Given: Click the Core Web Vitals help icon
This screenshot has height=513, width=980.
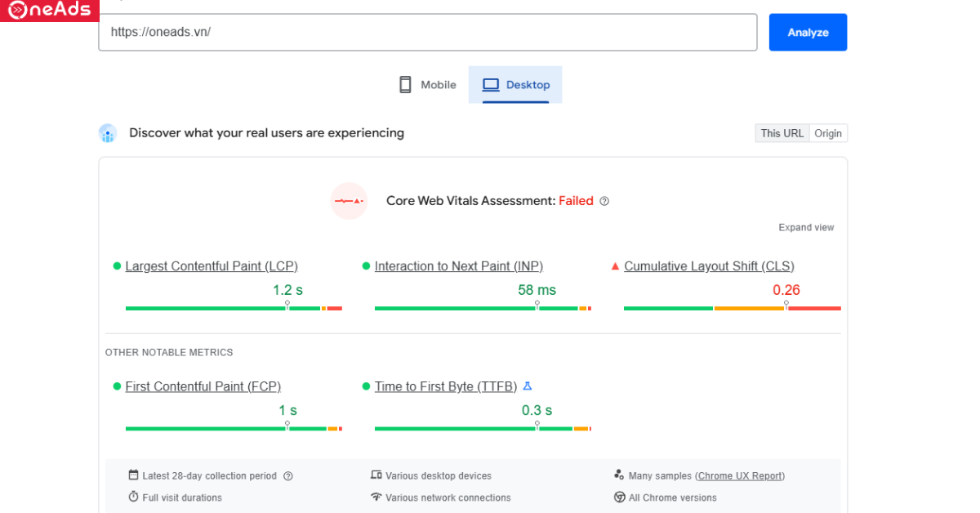Looking at the screenshot, I should coord(604,201).
